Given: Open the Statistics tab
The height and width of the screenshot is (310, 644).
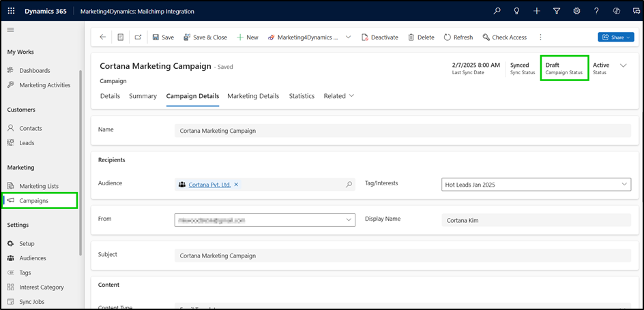Looking at the screenshot, I should pyautogui.click(x=302, y=96).
